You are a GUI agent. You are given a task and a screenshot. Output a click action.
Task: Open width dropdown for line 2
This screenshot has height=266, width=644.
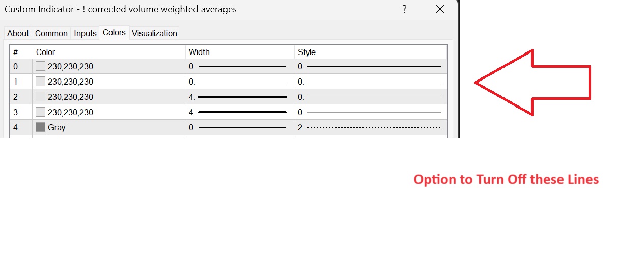click(x=239, y=97)
